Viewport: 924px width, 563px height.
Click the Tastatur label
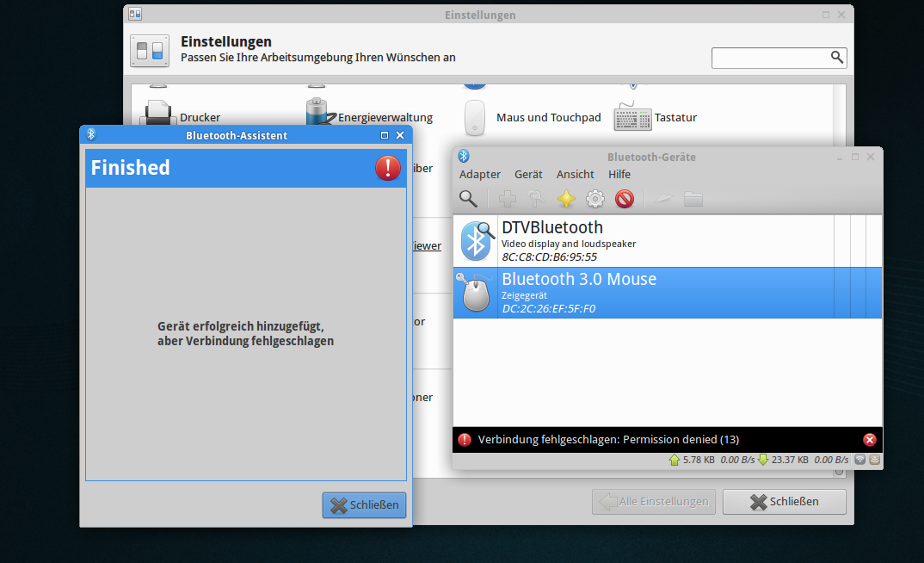[675, 117]
